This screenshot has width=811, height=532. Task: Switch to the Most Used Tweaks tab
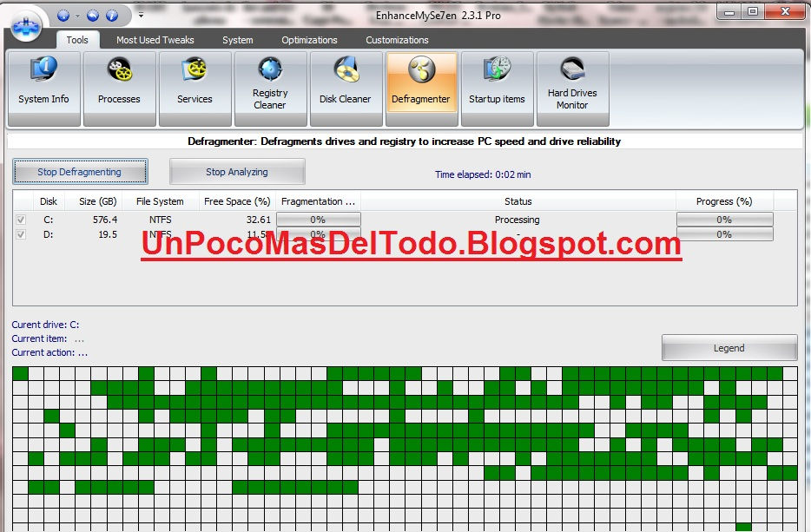click(x=155, y=40)
